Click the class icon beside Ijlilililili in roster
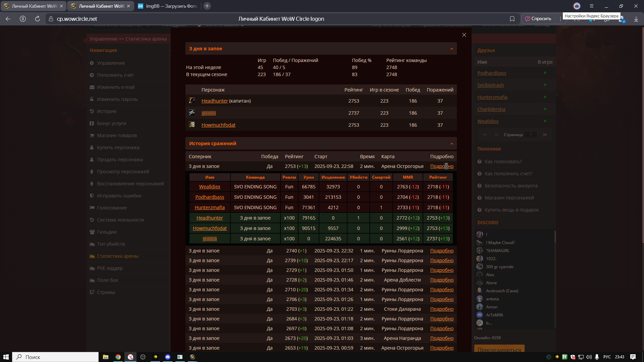The image size is (644, 362). [192, 113]
